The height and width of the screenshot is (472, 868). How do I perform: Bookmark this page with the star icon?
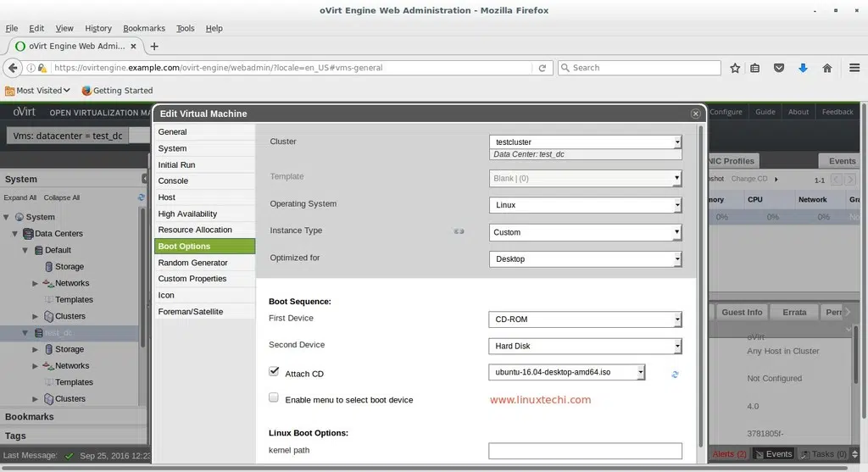tap(735, 68)
